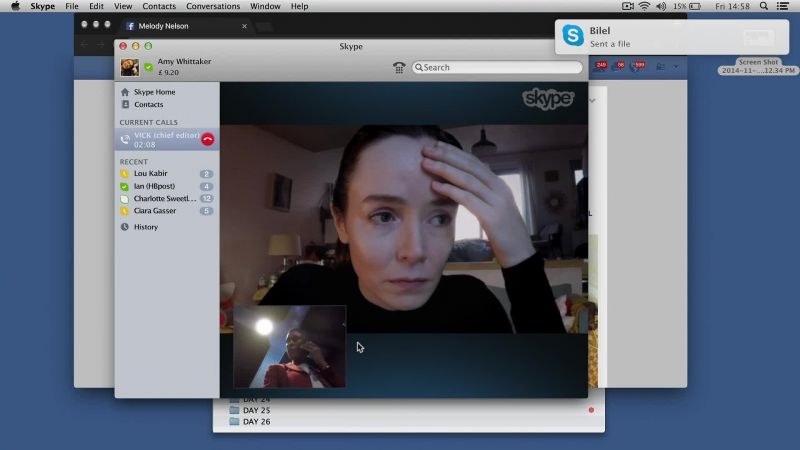Click Clara Gasser's unread badge 5
This screenshot has height=450, width=800.
[206, 211]
